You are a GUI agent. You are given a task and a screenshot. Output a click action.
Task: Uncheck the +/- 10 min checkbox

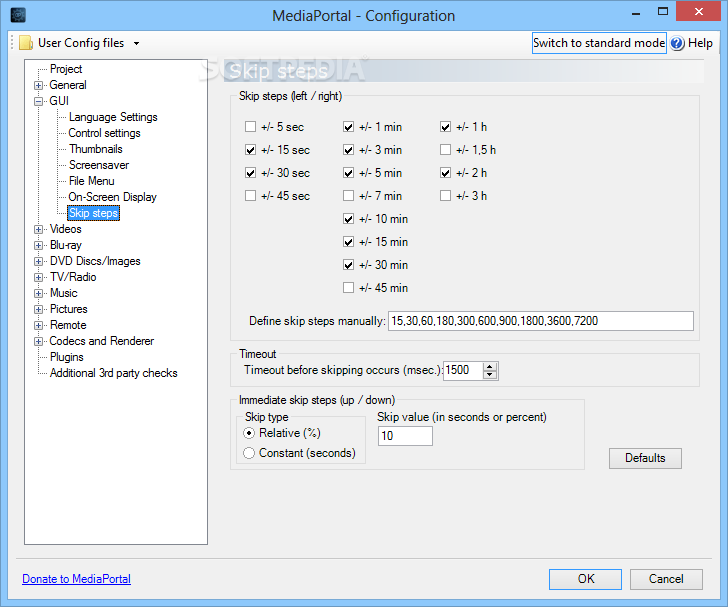pyautogui.click(x=348, y=219)
